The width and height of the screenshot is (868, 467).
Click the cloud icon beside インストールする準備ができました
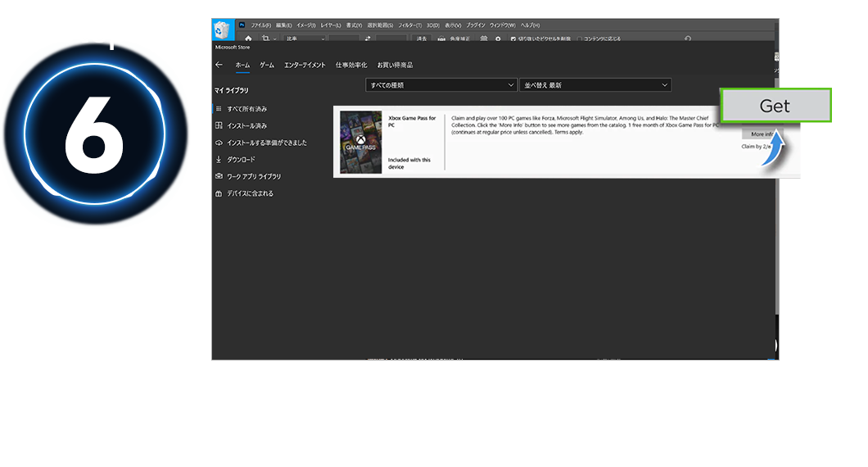[219, 143]
